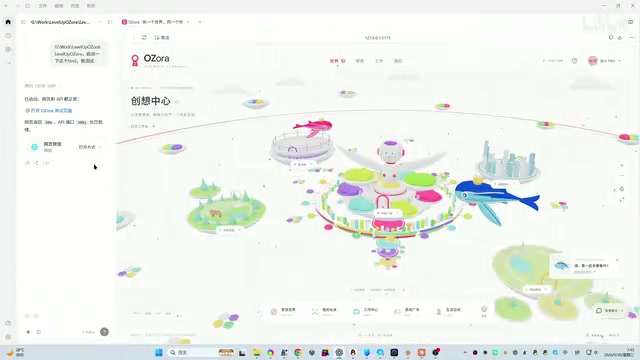Click the 网页预览 card
640x360 pixels.
65,147
